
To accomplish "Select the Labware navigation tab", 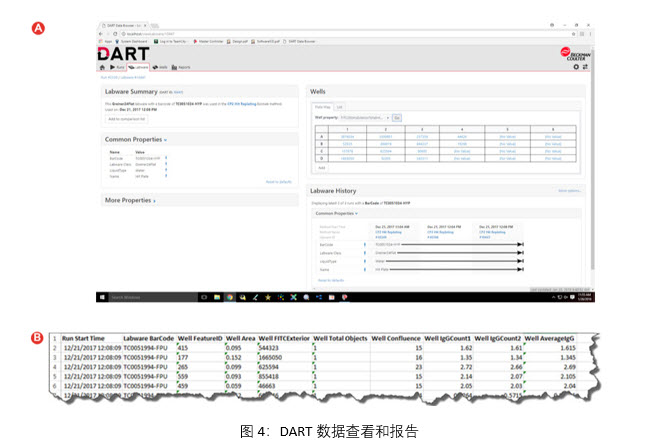I will click(139, 67).
